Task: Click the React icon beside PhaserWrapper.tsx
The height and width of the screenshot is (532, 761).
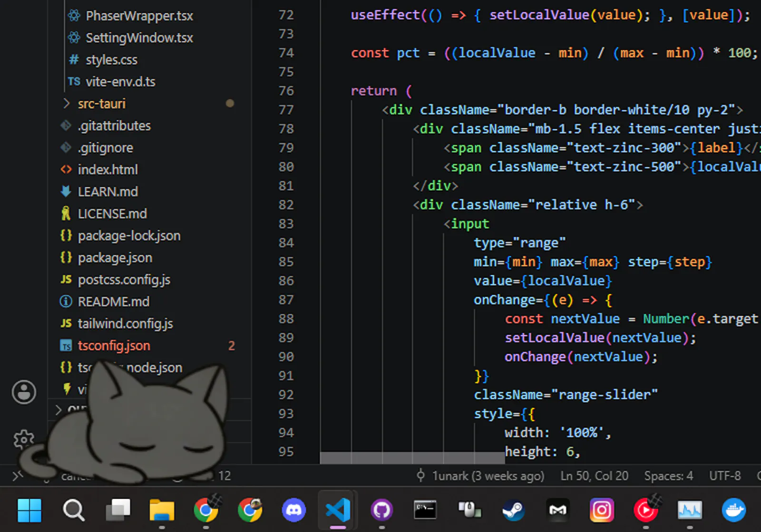Action: (x=74, y=16)
